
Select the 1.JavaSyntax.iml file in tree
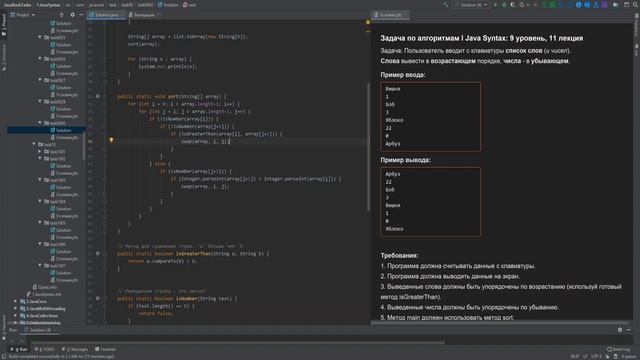pyautogui.click(x=44, y=294)
